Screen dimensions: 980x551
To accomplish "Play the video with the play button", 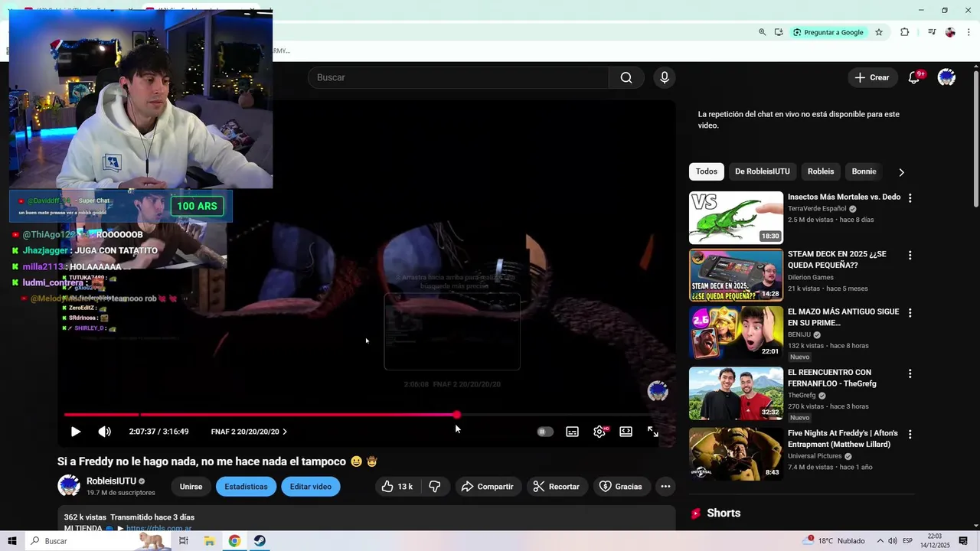I will click(75, 432).
